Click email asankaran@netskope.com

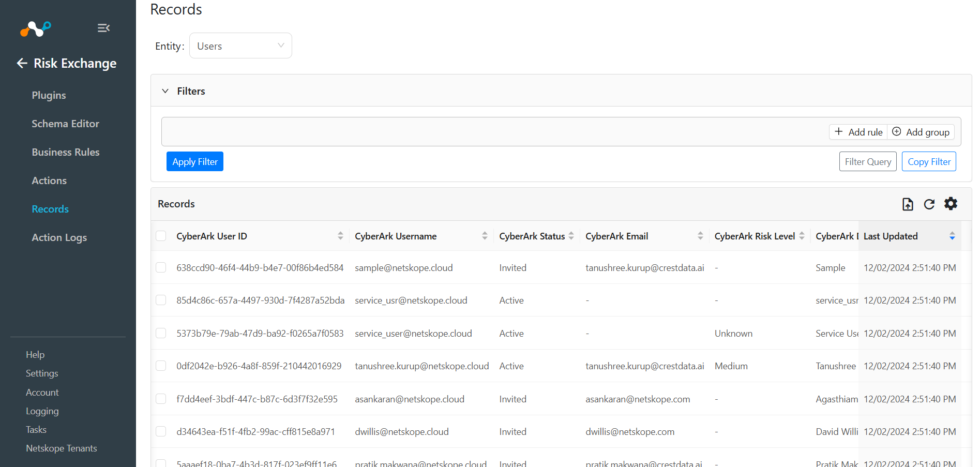coord(638,399)
